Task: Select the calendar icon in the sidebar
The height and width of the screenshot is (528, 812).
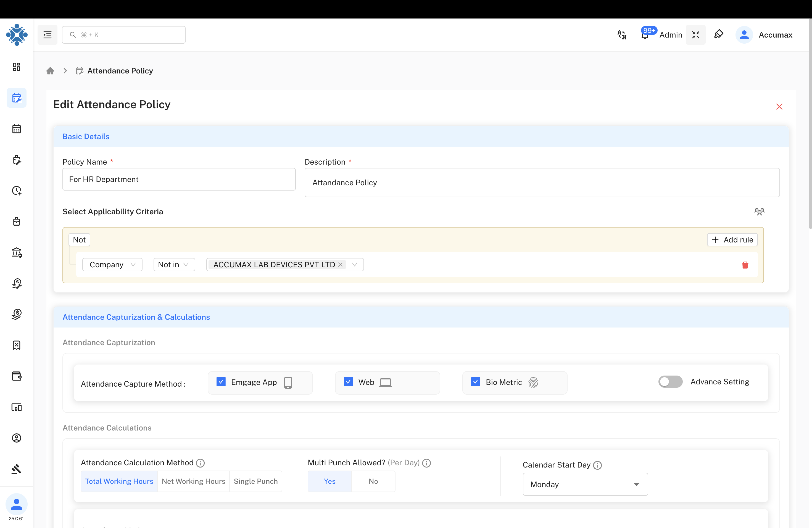Action: pyautogui.click(x=16, y=129)
